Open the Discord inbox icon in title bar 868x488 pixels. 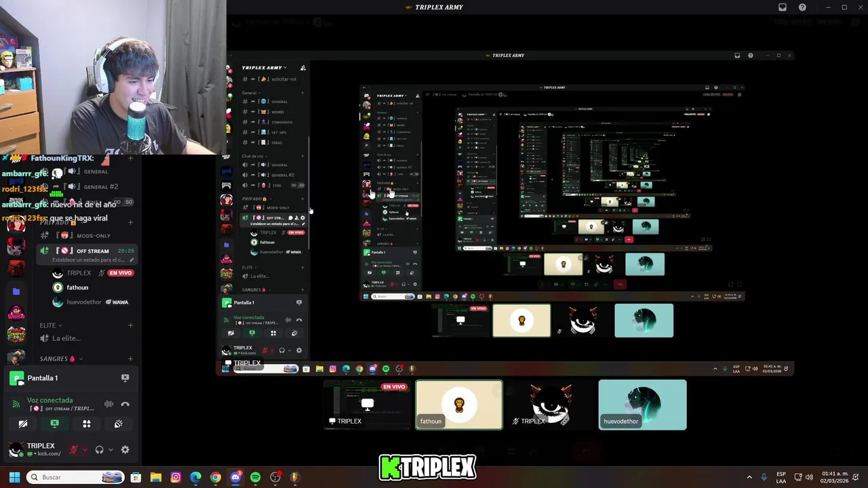coord(783,7)
